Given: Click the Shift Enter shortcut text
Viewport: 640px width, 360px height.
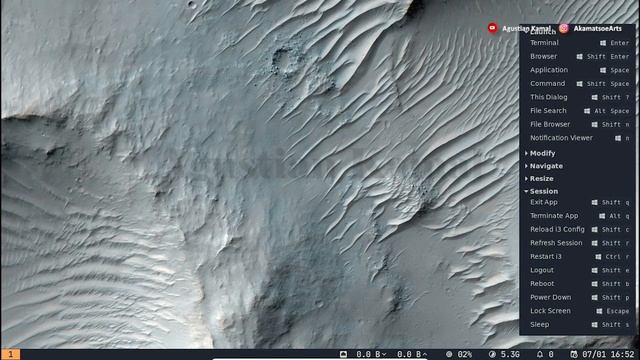Looking at the screenshot, I should tap(608, 57).
